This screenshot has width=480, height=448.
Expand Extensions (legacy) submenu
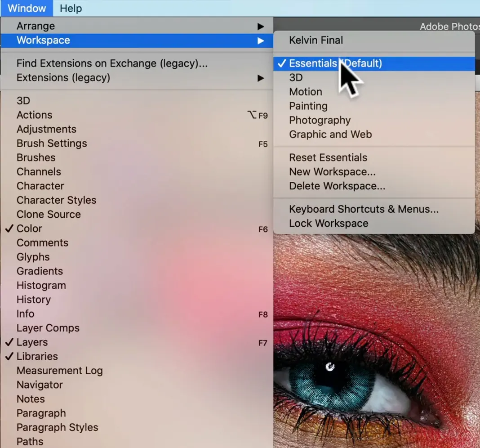(137, 77)
